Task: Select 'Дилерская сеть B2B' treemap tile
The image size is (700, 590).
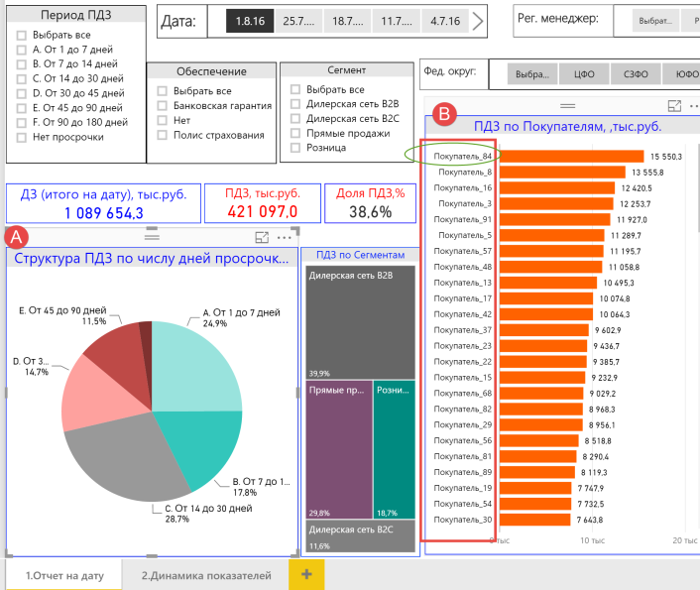Action: click(360, 322)
